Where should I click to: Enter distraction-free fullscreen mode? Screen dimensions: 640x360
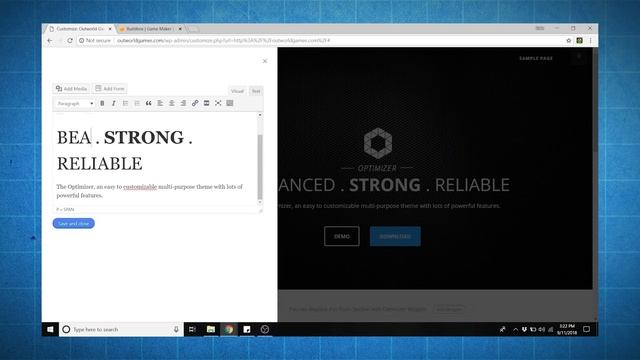(218, 103)
